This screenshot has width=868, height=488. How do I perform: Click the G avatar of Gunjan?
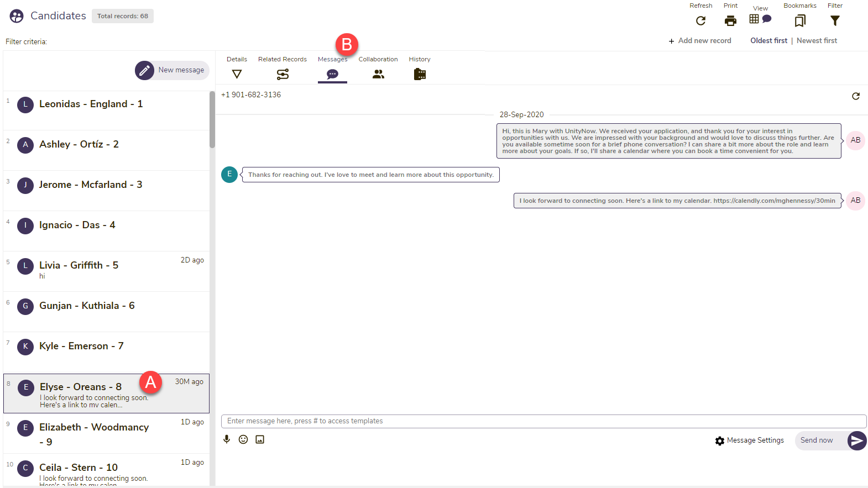(25, 306)
